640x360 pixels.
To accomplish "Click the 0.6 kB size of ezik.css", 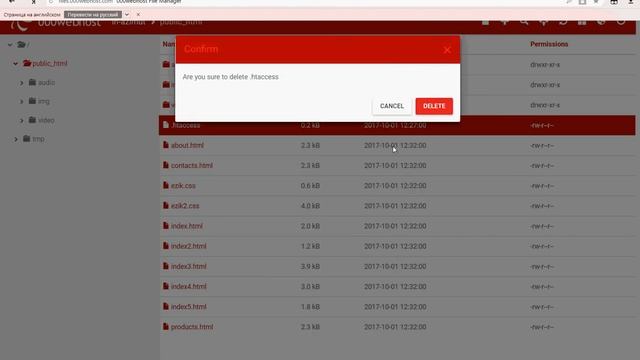I will point(310,186).
